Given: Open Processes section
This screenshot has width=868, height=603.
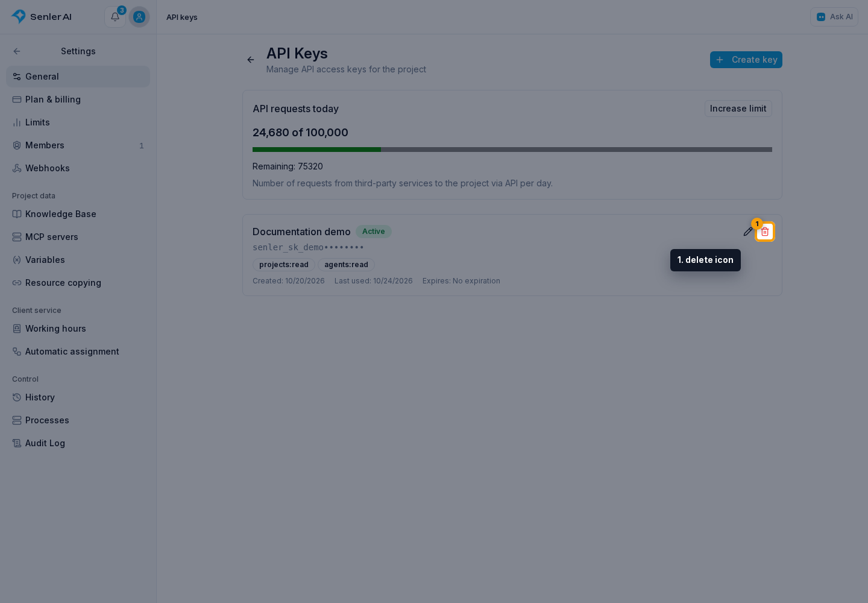Looking at the screenshot, I should click(x=78, y=420).
